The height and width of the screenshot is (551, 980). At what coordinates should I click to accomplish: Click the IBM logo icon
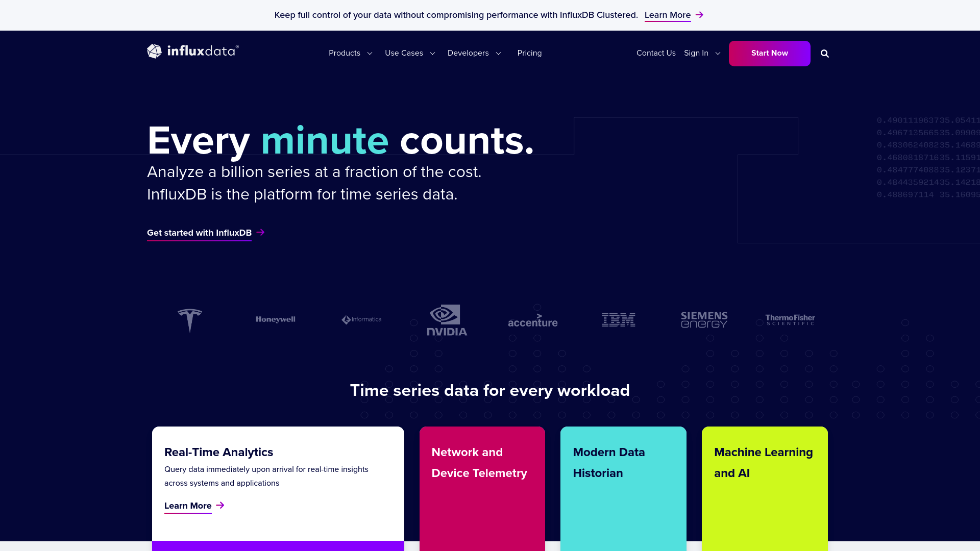pos(618,319)
